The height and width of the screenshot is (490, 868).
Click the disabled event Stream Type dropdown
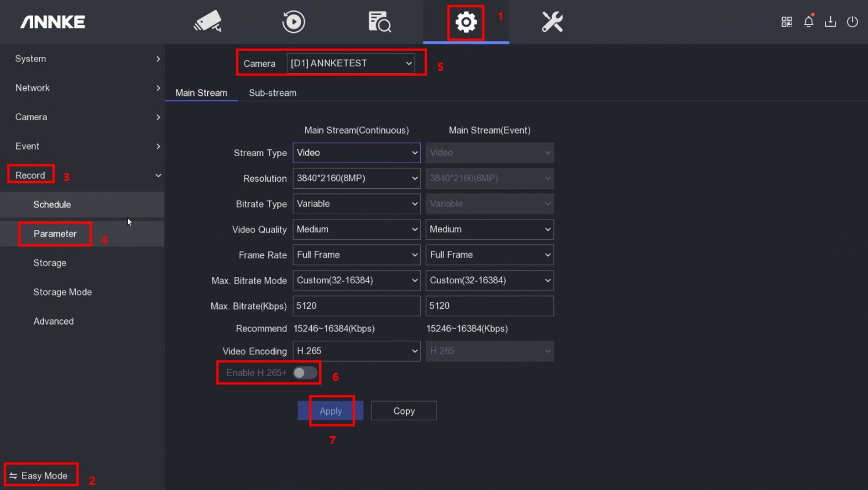pyautogui.click(x=489, y=153)
